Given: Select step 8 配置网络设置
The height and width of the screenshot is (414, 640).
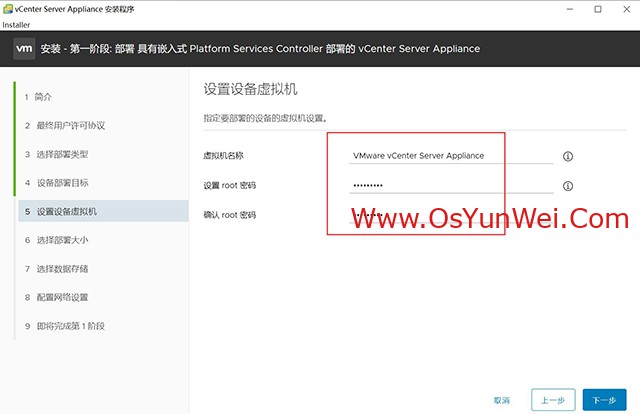Looking at the screenshot, I should tap(56, 297).
